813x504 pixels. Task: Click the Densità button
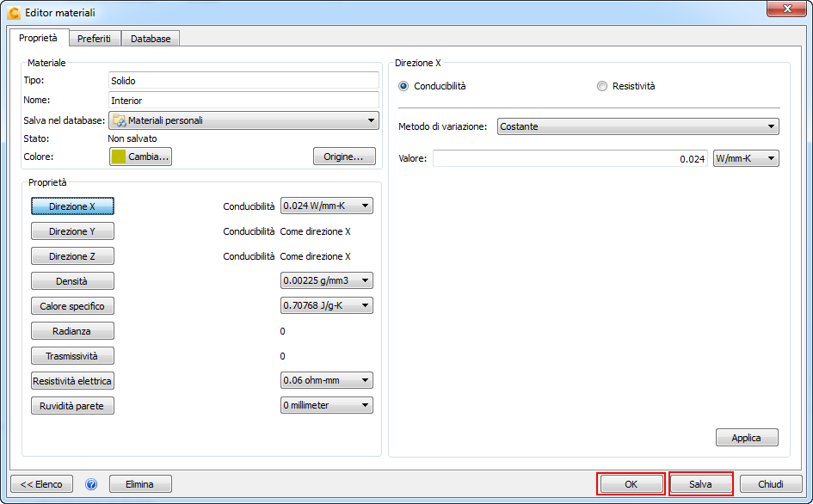pyautogui.click(x=72, y=281)
